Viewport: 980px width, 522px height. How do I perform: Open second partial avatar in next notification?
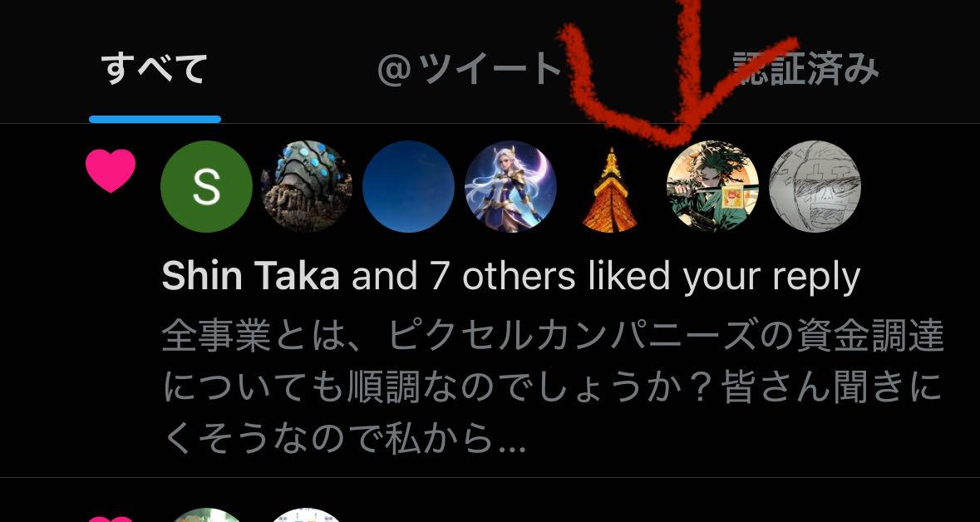[306, 515]
